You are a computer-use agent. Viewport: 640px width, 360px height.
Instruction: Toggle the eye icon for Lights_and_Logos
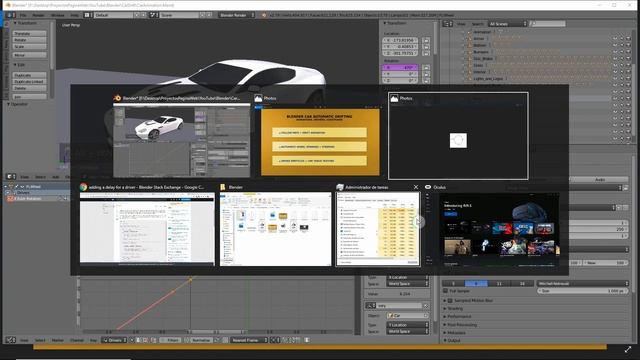coord(615,78)
